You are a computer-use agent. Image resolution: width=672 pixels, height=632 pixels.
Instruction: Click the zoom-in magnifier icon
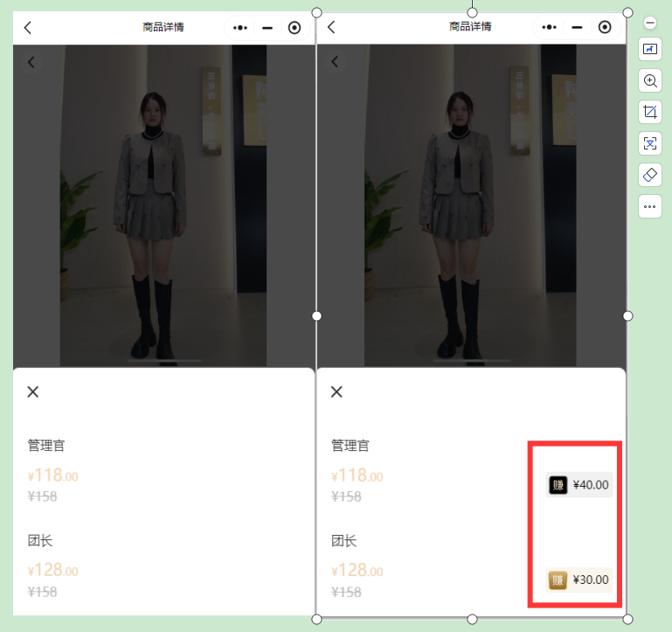point(649,80)
